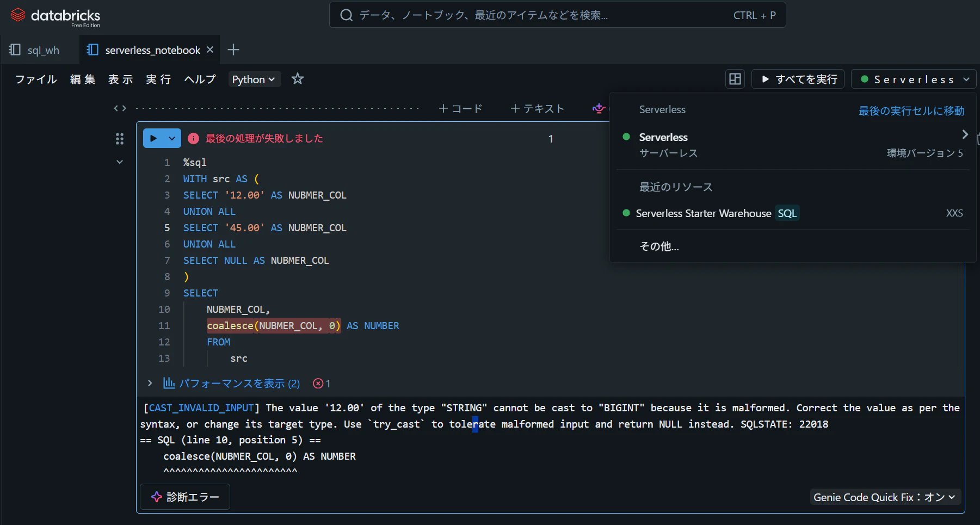Open the 編集 menu

pyautogui.click(x=83, y=79)
